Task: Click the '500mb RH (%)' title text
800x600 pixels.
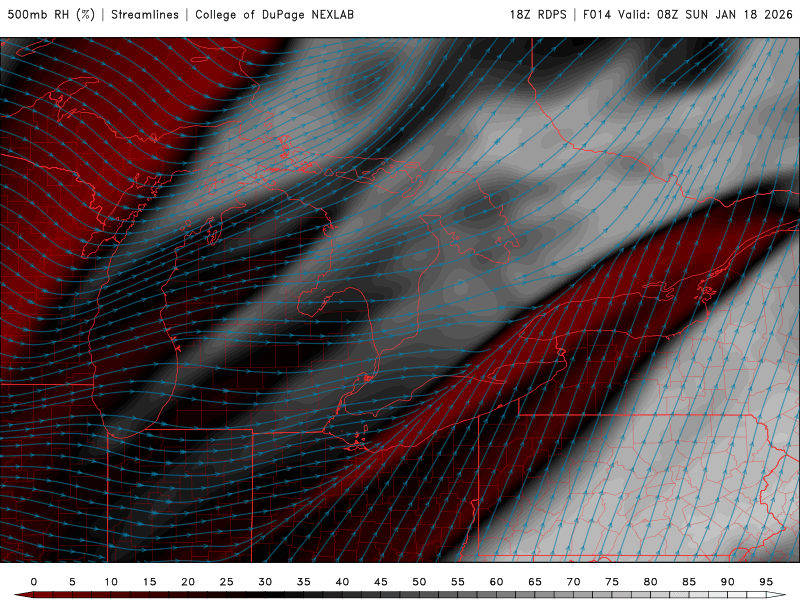Action: click(51, 14)
